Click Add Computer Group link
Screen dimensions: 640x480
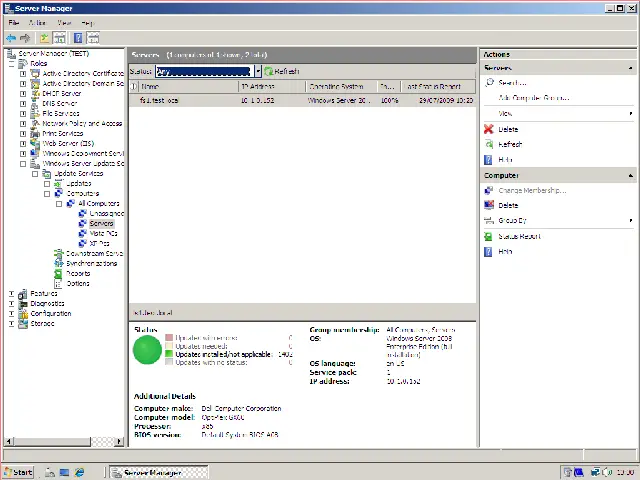click(533, 98)
